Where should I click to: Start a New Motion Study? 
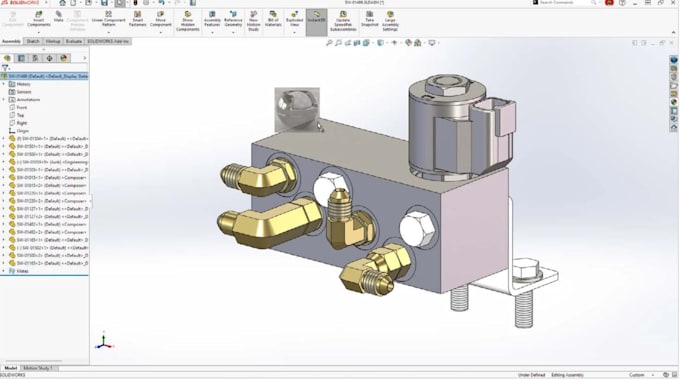pyautogui.click(x=253, y=21)
